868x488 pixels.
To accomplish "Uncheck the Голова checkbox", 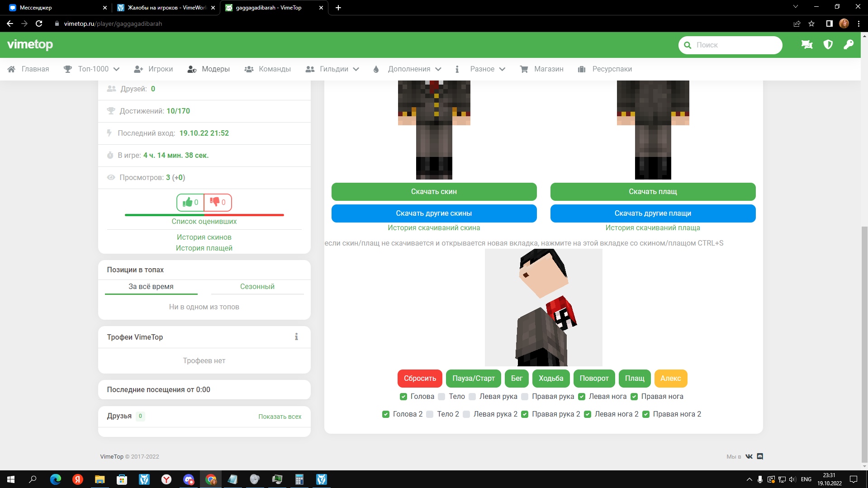I will [403, 397].
